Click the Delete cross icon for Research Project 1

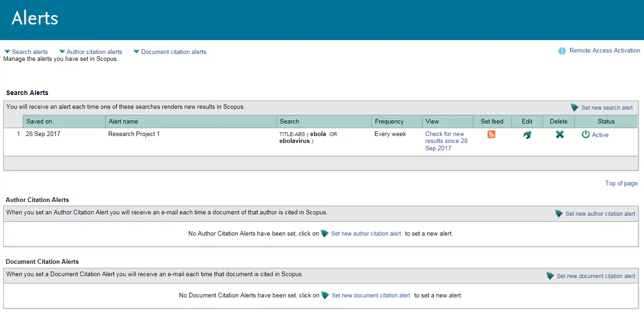[x=559, y=134]
